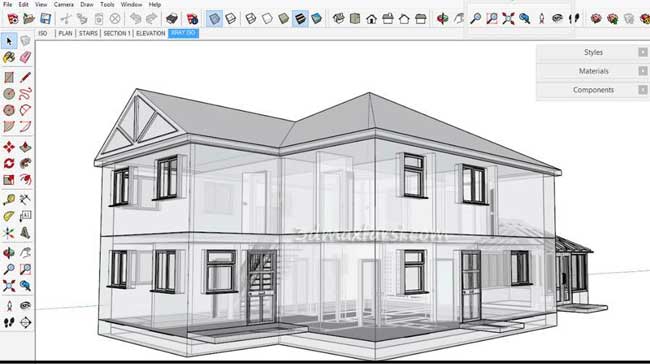Set the Iso standard view
The width and height of the screenshot is (650, 364).
tap(339, 19)
